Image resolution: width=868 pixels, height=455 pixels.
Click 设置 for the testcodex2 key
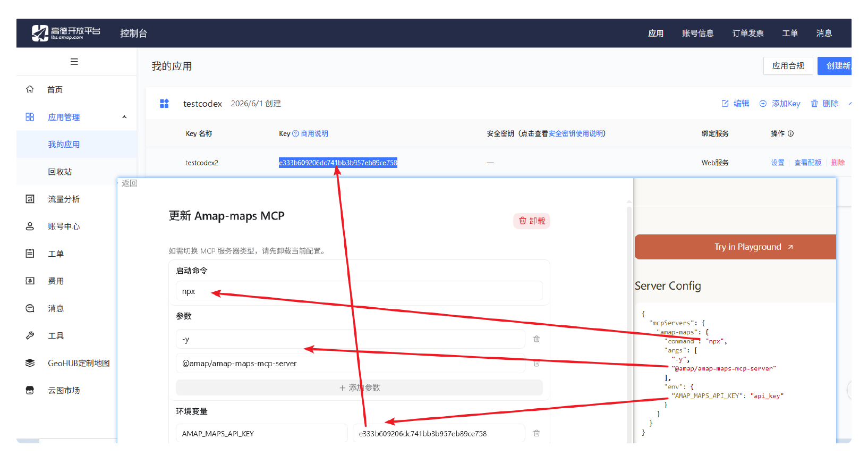coord(778,163)
